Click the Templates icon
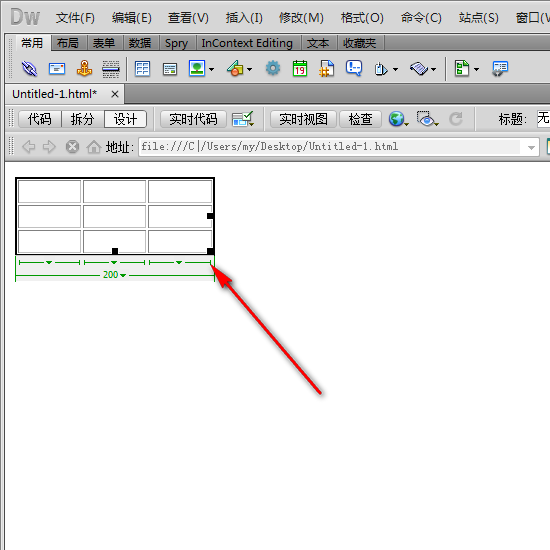 (x=462, y=68)
